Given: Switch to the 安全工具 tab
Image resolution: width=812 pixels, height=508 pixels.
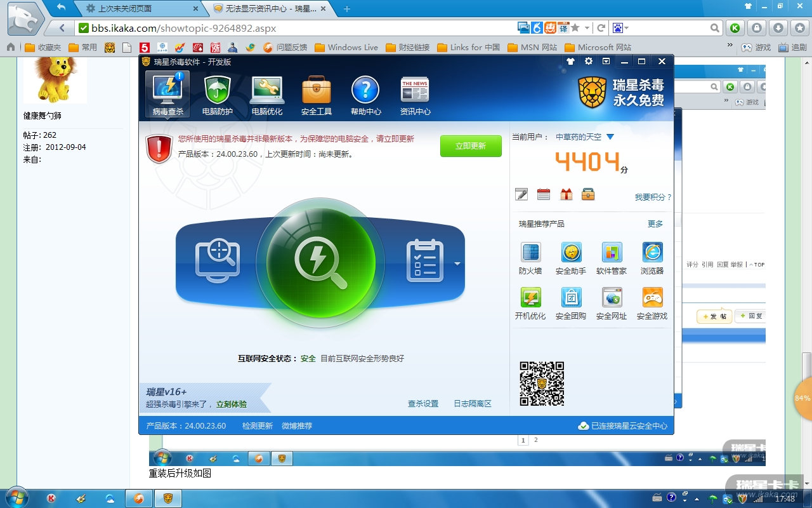Looking at the screenshot, I should pos(317,96).
